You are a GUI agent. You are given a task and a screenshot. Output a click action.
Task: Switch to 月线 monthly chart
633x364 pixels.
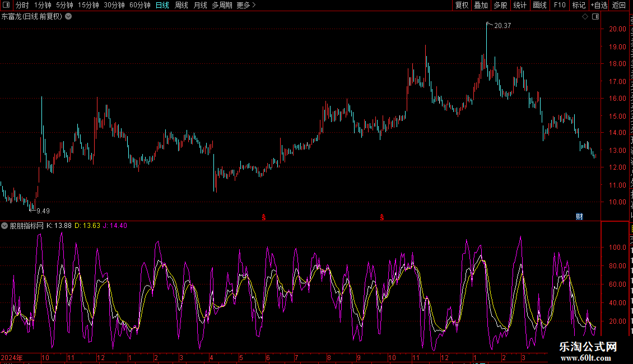[x=200, y=5]
